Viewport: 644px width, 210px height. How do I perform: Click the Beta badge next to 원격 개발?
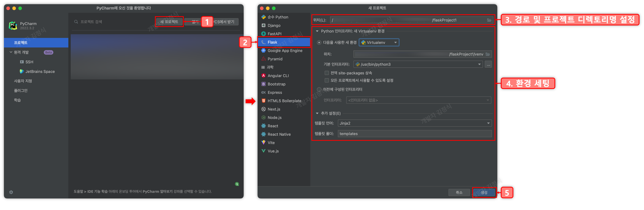point(49,52)
